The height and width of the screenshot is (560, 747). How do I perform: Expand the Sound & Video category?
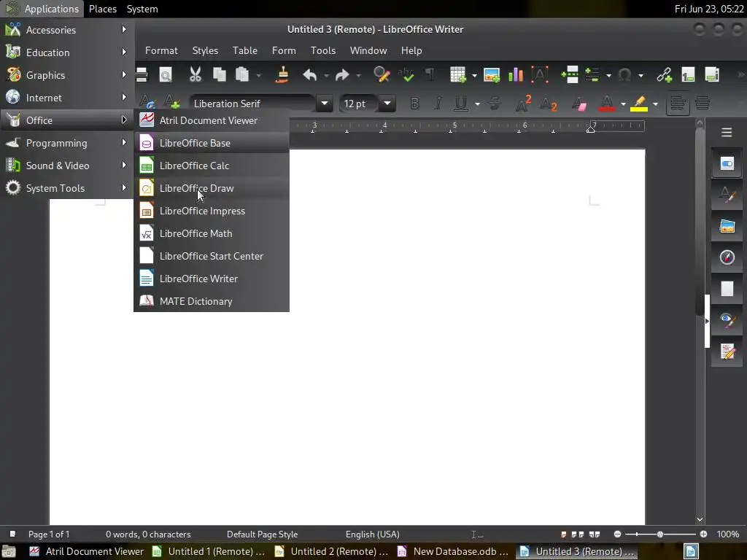tap(66, 166)
